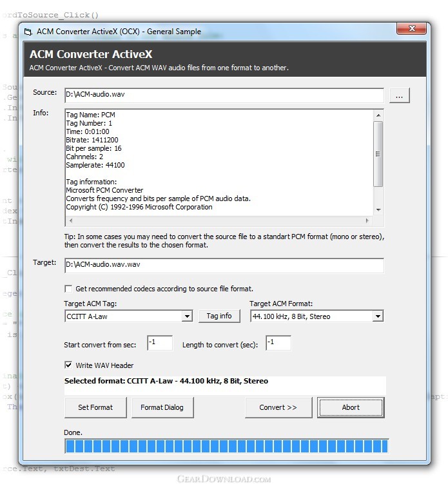The width and height of the screenshot is (448, 484).
Task: Click the 'Time: 0:01:00' info line
Action: 88,131
